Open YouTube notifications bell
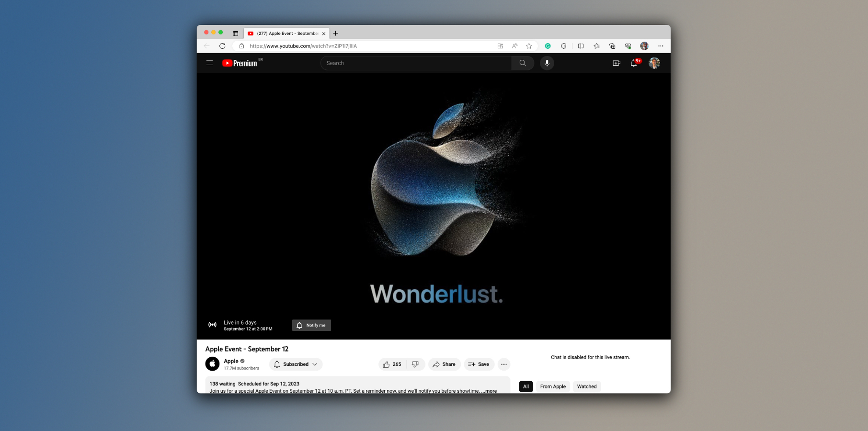The height and width of the screenshot is (431, 868). [634, 63]
